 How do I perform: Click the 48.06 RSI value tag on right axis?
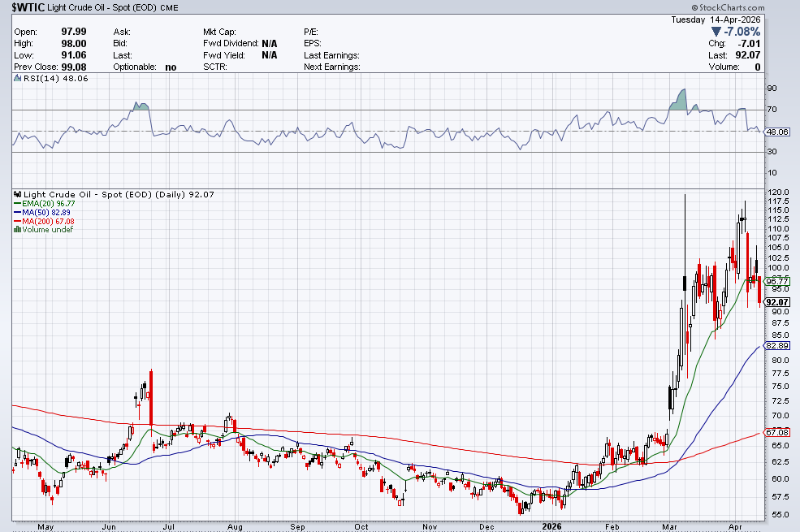777,132
